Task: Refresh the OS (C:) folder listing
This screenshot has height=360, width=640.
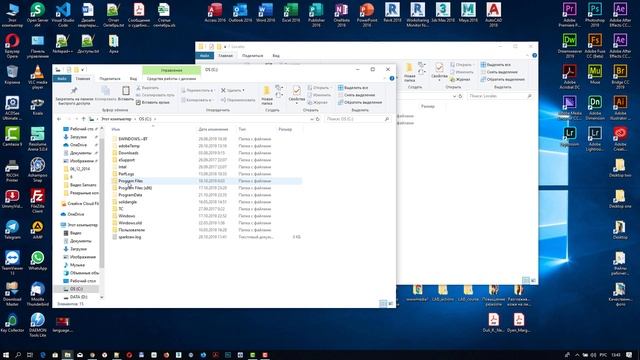Action: (318, 119)
